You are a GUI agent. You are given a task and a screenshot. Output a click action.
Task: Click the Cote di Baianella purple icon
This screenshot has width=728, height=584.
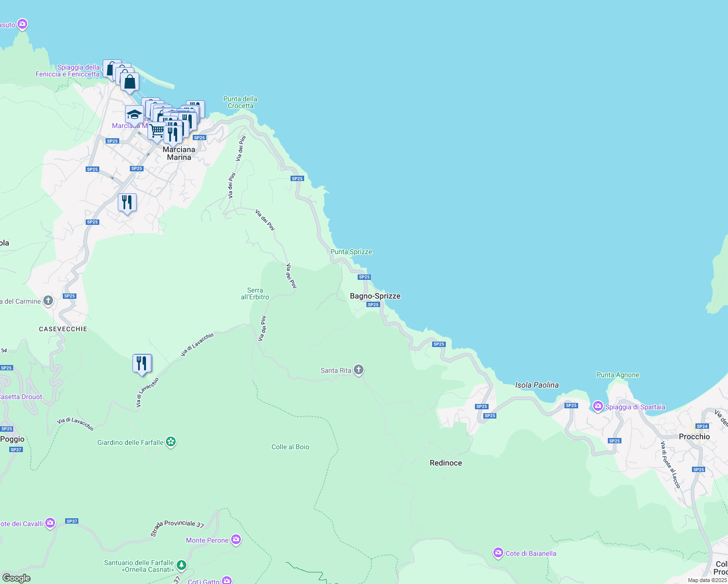[498, 553]
